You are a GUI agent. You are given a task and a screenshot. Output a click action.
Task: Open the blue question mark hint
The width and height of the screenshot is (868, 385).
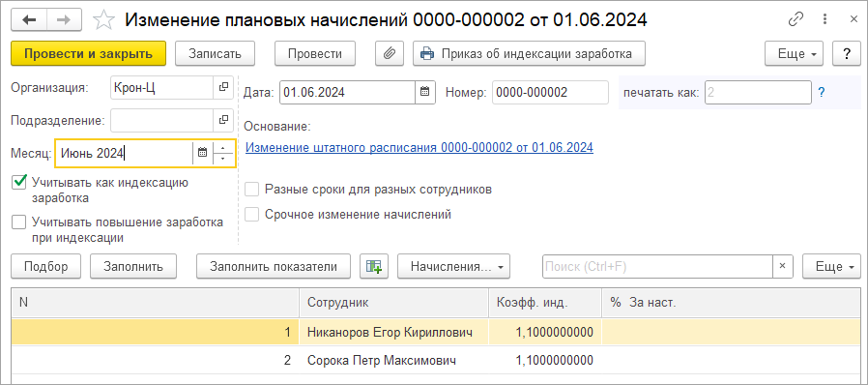(x=822, y=93)
